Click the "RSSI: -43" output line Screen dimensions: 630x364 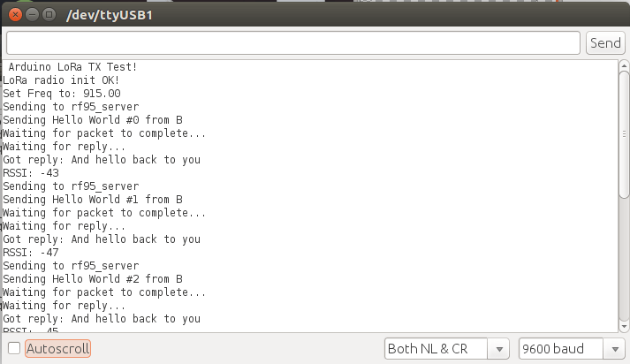pos(31,173)
